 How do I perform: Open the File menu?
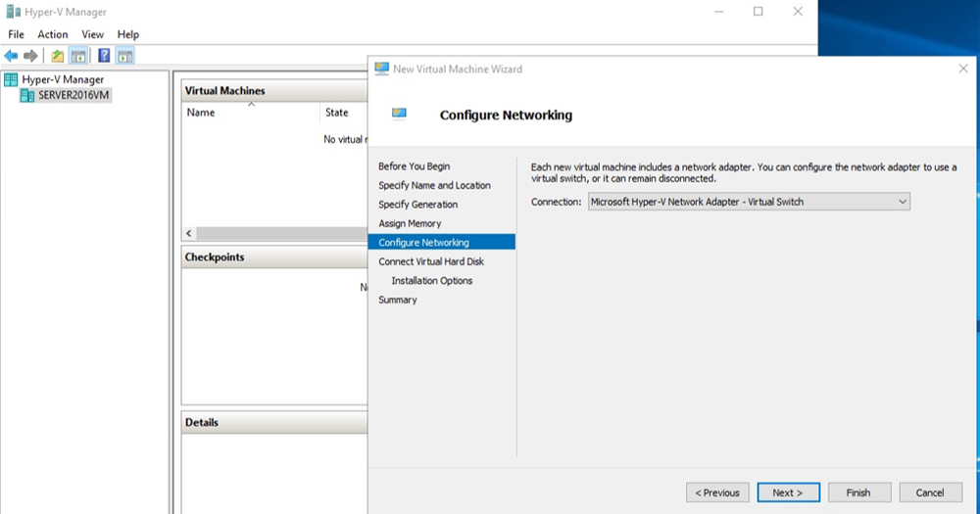pos(16,34)
